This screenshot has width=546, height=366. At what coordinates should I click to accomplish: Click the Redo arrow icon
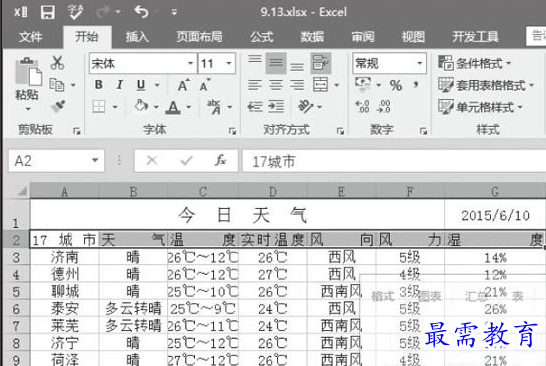point(103,12)
